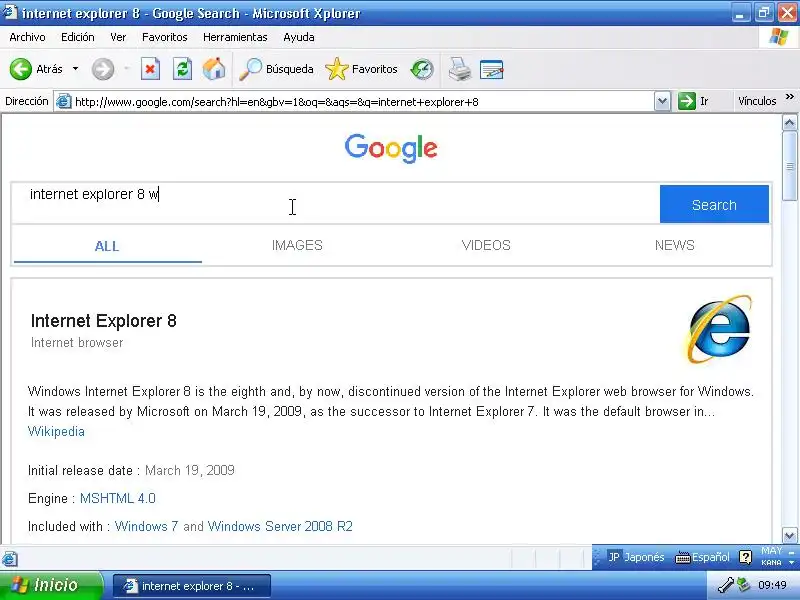Click the status bar IE page icon
Screen dimensions: 800x600
(9, 559)
